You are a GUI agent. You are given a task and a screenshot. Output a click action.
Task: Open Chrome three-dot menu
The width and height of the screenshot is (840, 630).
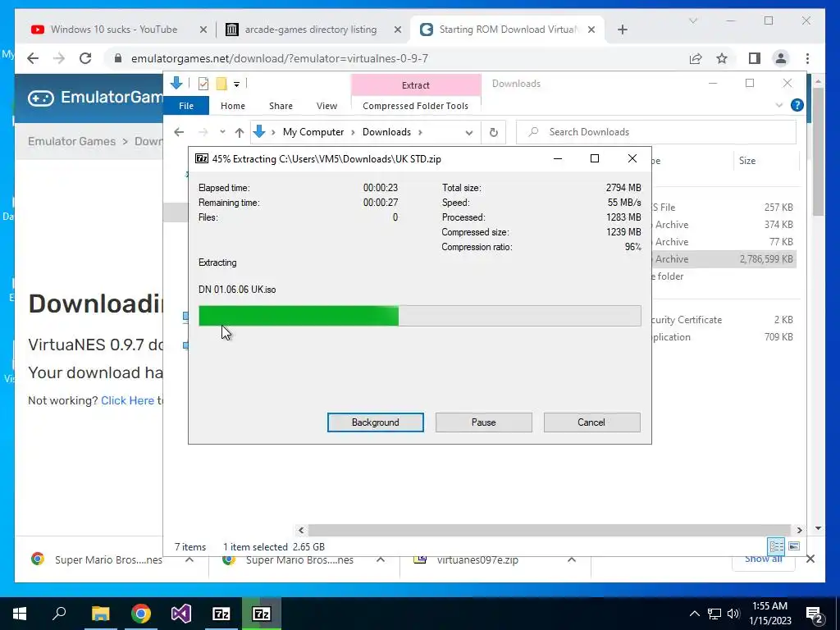pyautogui.click(x=807, y=58)
